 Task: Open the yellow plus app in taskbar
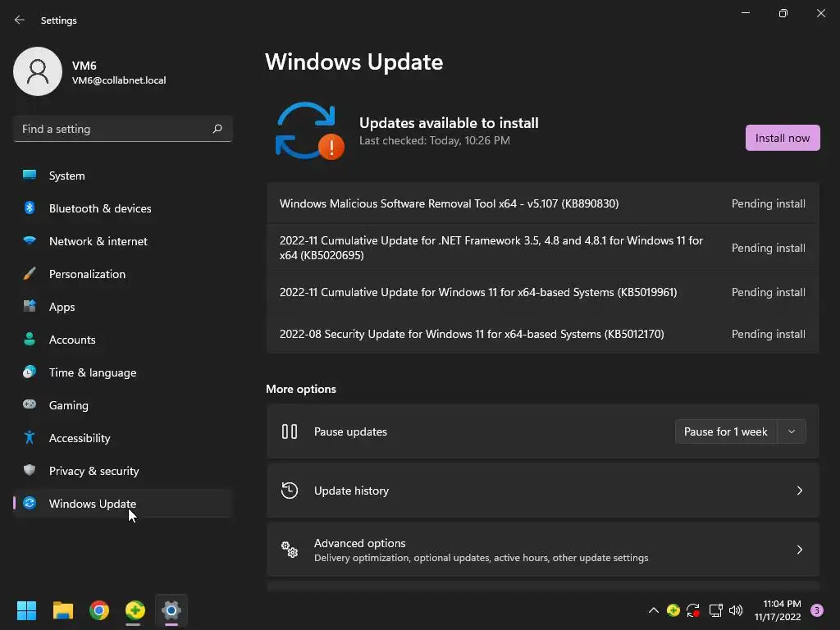tap(135, 610)
